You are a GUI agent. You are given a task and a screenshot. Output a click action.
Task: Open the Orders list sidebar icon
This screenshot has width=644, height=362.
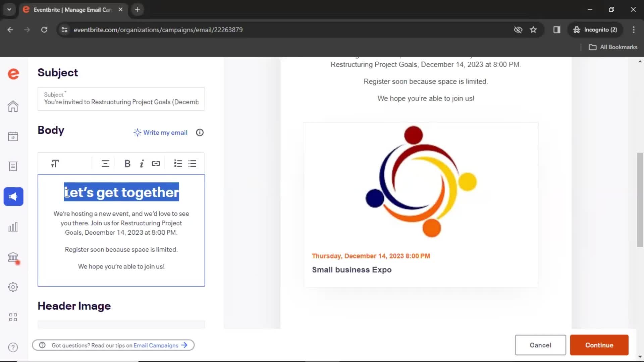(13, 167)
